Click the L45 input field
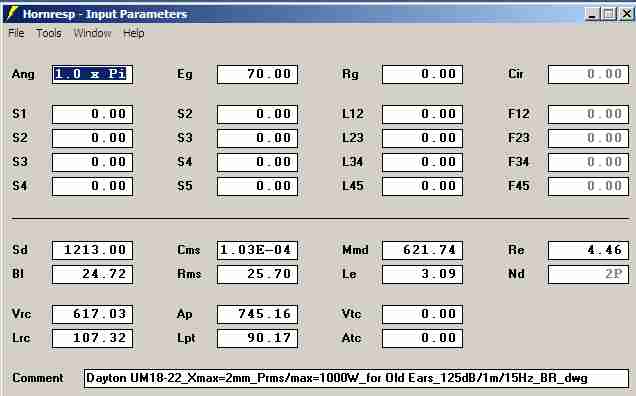636x396 pixels. (422, 186)
